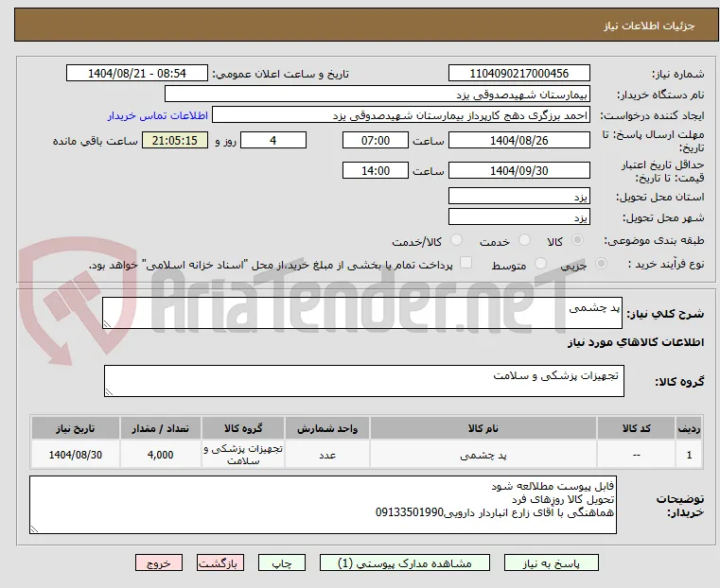720x588 pixels.
Task: Click the گروه کالا text area
Action: [x=363, y=381]
